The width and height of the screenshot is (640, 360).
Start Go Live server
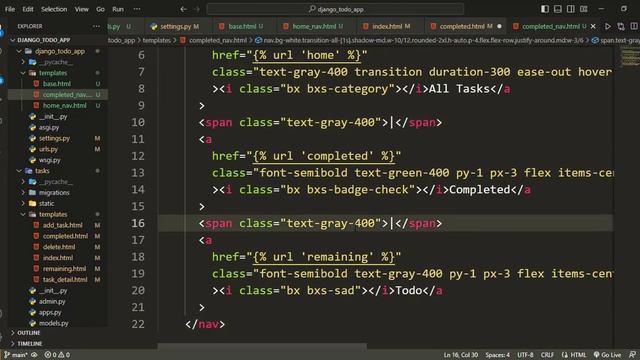tap(607, 355)
